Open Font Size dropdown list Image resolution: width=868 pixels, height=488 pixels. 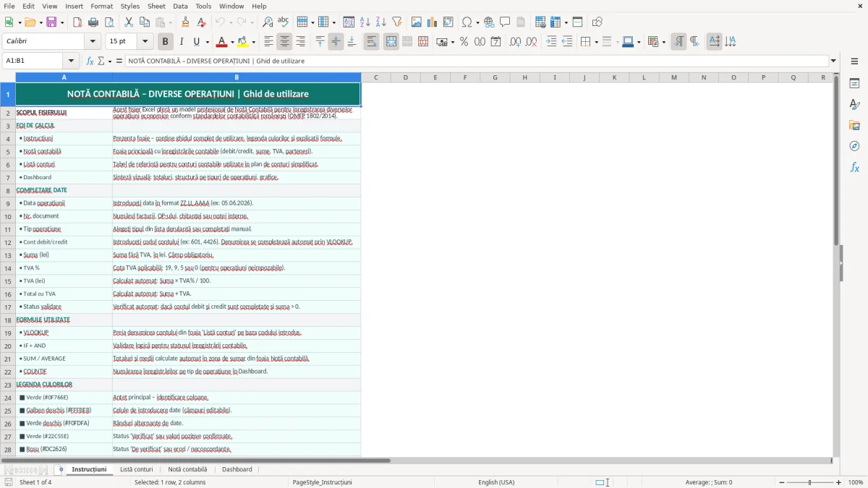click(145, 42)
